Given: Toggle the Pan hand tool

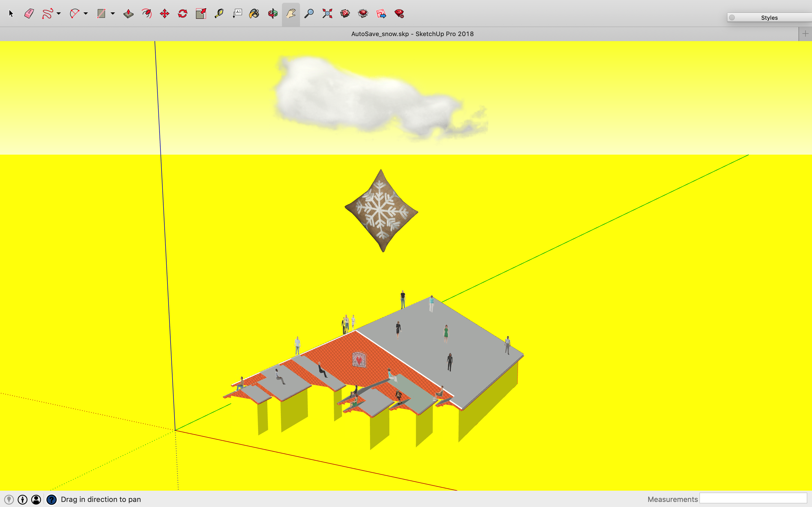Looking at the screenshot, I should click(291, 14).
